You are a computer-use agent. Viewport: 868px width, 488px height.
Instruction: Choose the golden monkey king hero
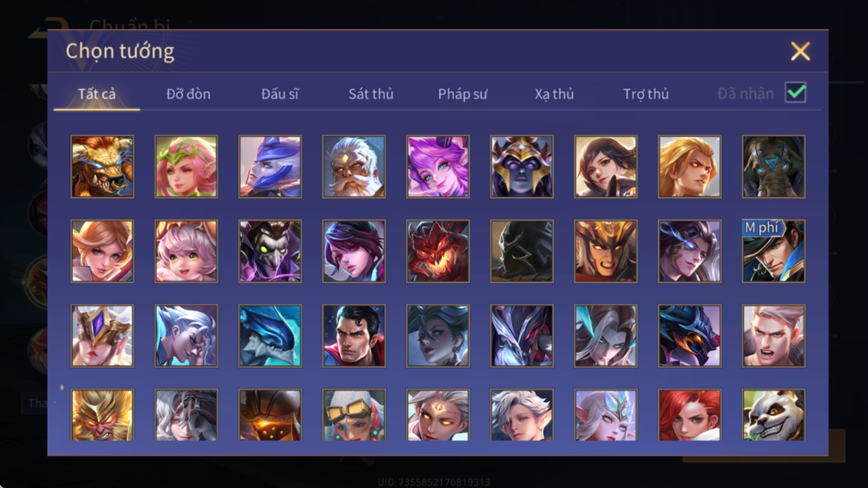coord(102,415)
